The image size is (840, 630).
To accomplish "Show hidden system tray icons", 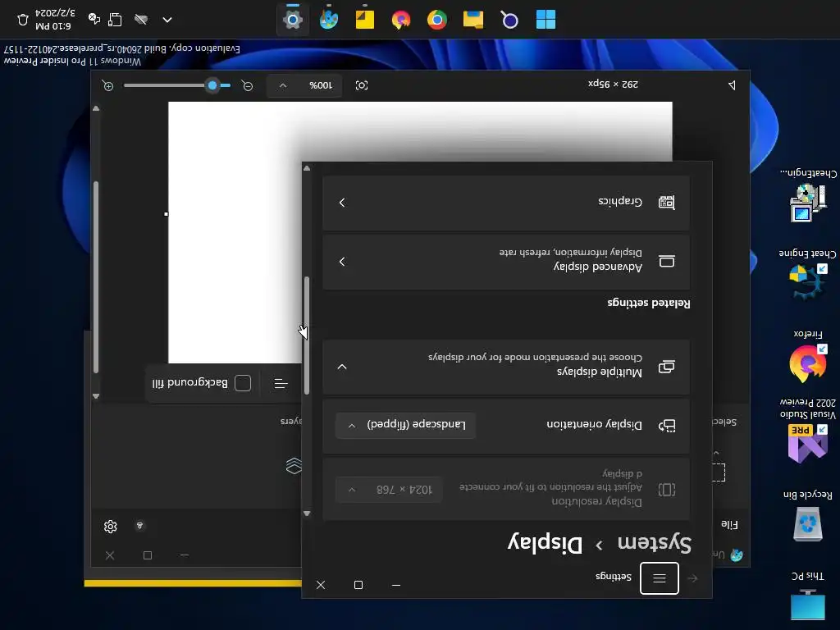I will click(167, 20).
